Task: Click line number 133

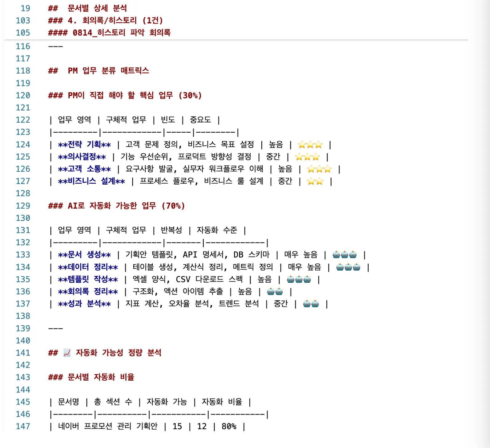Action: [23, 255]
